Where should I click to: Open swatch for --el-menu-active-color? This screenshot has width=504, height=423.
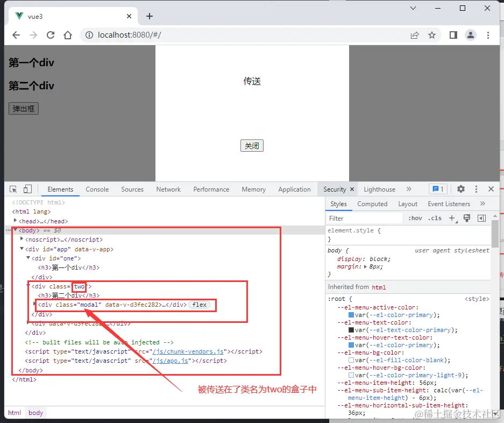(x=351, y=315)
